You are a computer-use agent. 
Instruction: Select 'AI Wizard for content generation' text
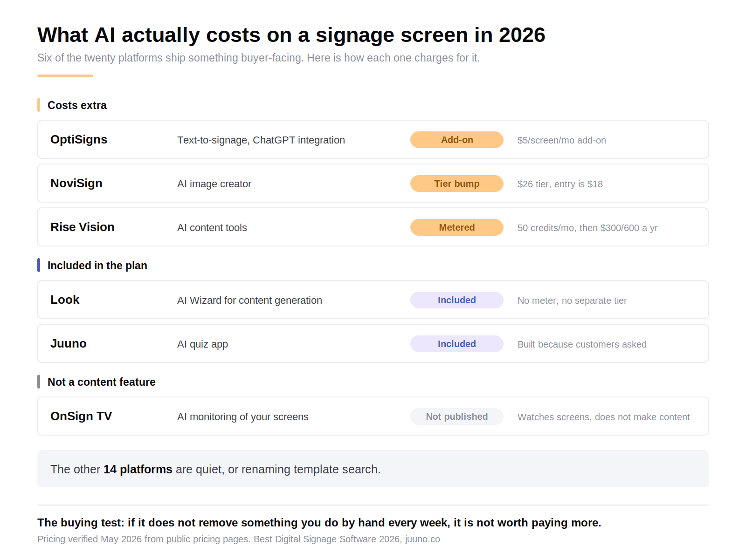[249, 300]
